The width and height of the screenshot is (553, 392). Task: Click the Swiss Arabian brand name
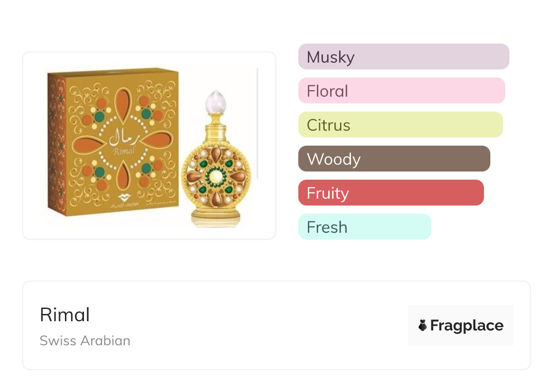[x=85, y=341]
